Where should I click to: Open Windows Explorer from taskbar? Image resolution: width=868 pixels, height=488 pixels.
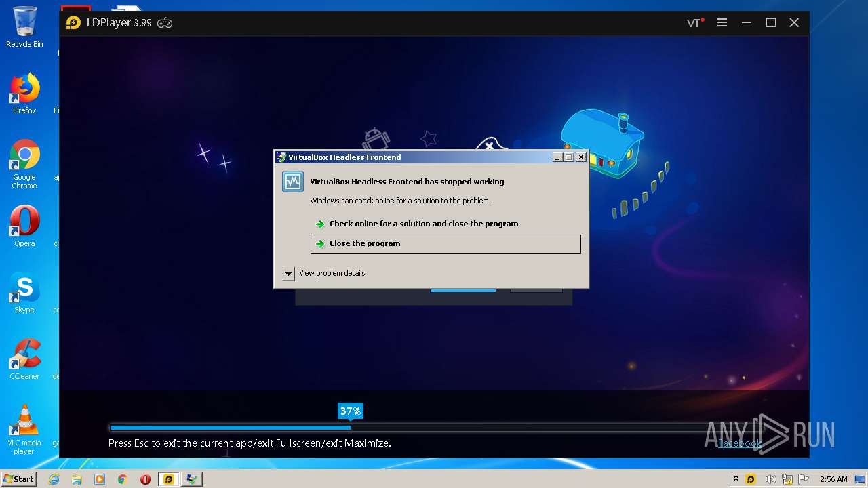77,479
